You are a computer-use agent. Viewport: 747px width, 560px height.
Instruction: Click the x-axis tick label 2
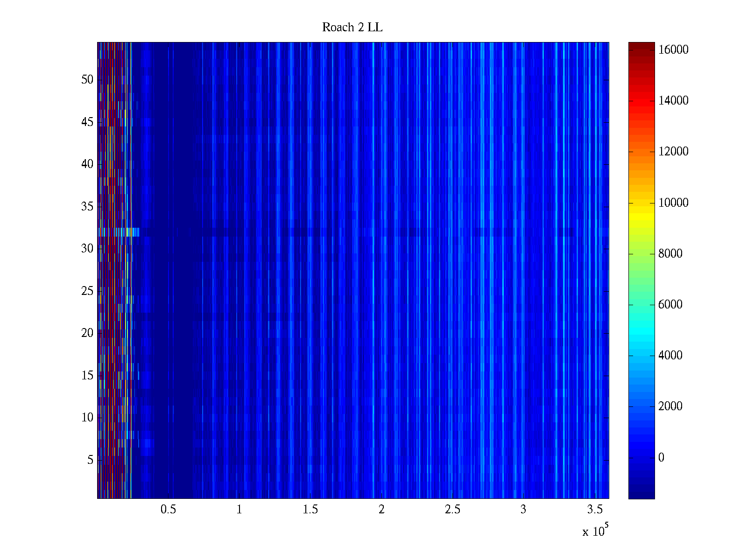point(381,510)
